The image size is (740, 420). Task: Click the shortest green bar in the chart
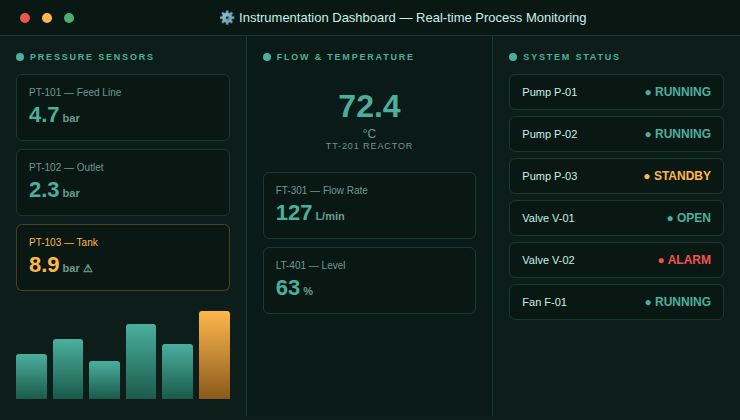click(104, 380)
